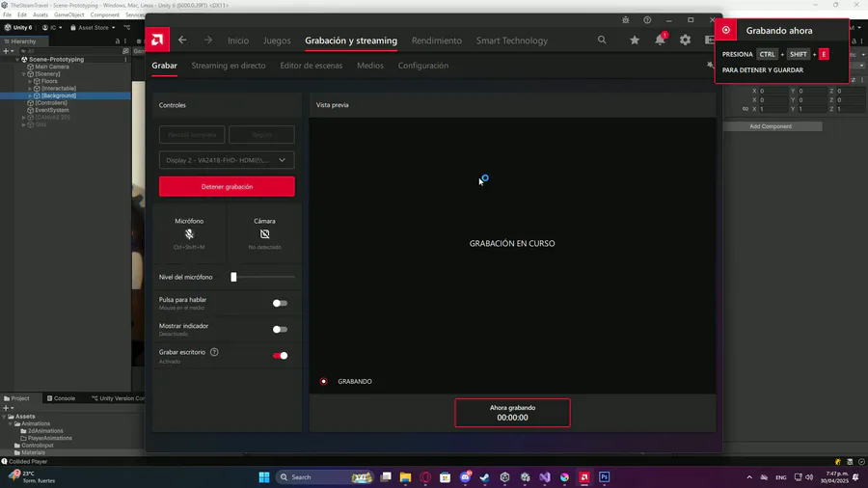Collapse the Animations folder in Project panel
868x488 pixels.
pos(11,423)
